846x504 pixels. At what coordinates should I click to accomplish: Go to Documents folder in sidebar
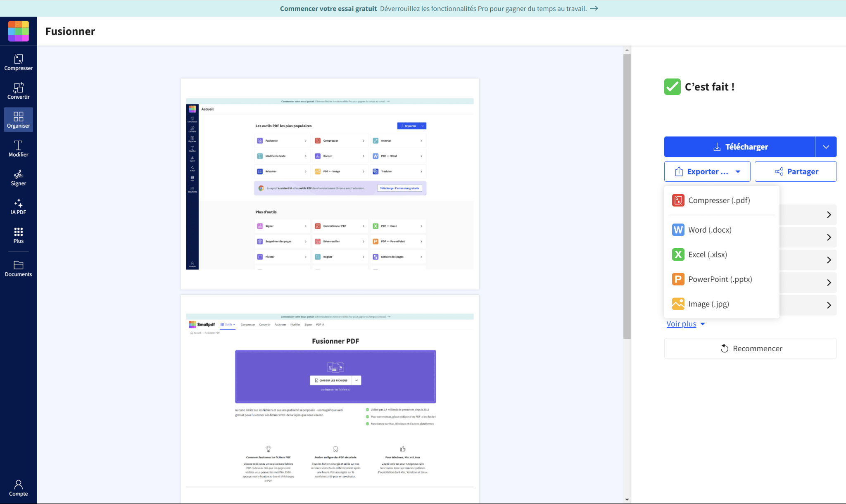click(18, 269)
